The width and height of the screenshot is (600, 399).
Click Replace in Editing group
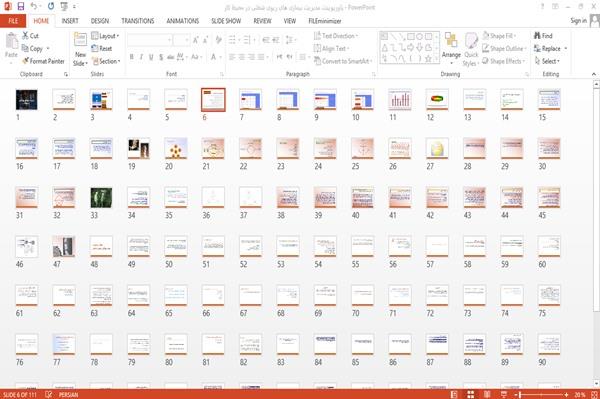tap(551, 49)
